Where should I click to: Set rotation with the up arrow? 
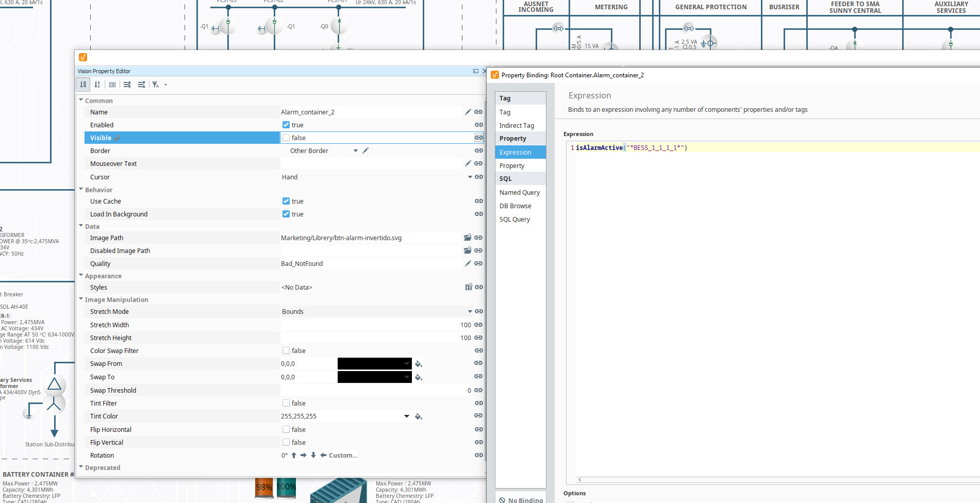294,455
